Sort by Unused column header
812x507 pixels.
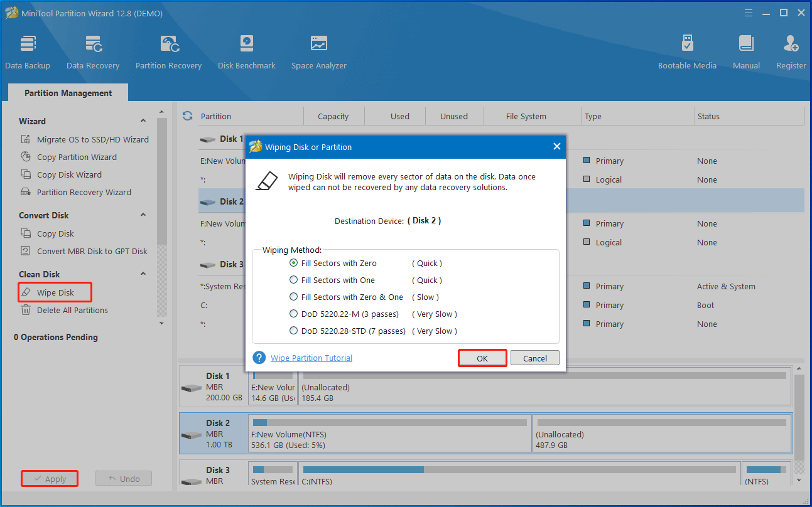(x=455, y=116)
